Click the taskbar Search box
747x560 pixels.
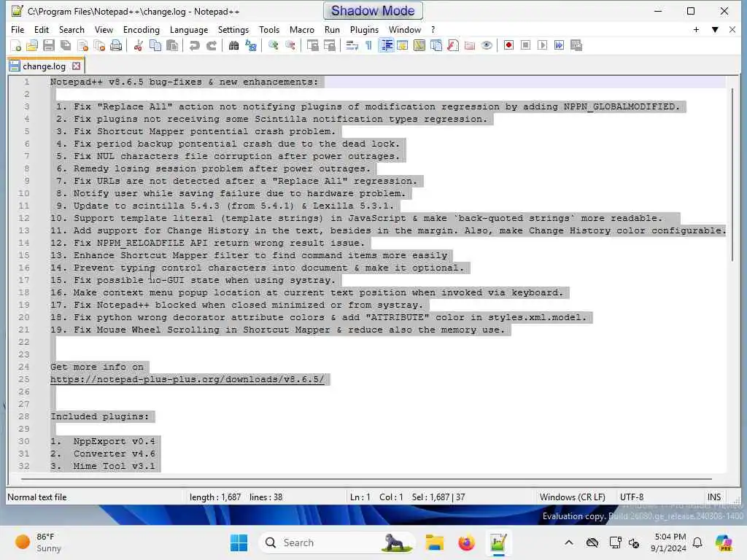[336, 542]
